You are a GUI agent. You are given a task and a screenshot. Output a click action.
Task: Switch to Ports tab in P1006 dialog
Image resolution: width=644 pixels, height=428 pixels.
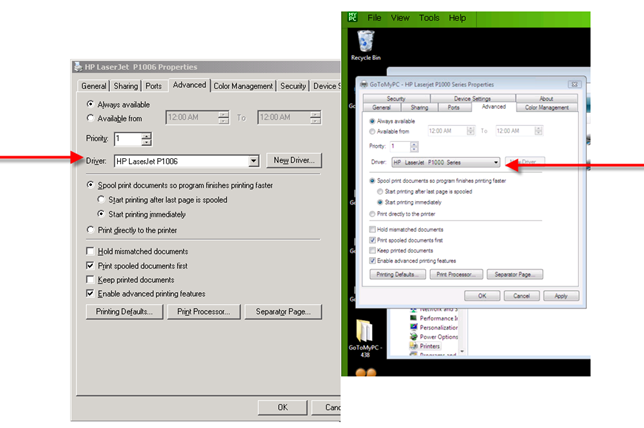(x=154, y=86)
